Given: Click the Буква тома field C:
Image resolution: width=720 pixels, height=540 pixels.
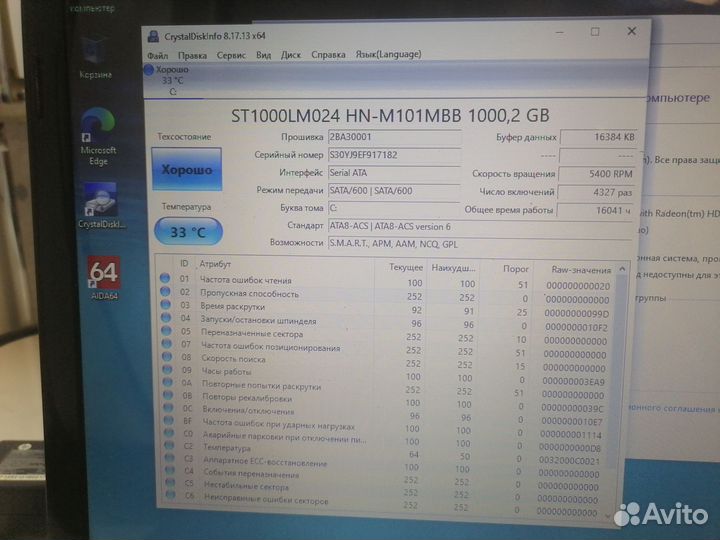Looking at the screenshot, I should (x=394, y=208).
